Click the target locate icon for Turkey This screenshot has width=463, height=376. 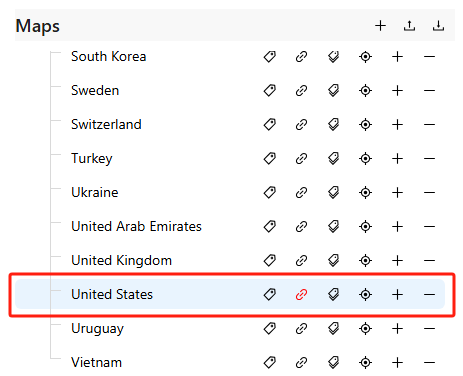tap(365, 159)
